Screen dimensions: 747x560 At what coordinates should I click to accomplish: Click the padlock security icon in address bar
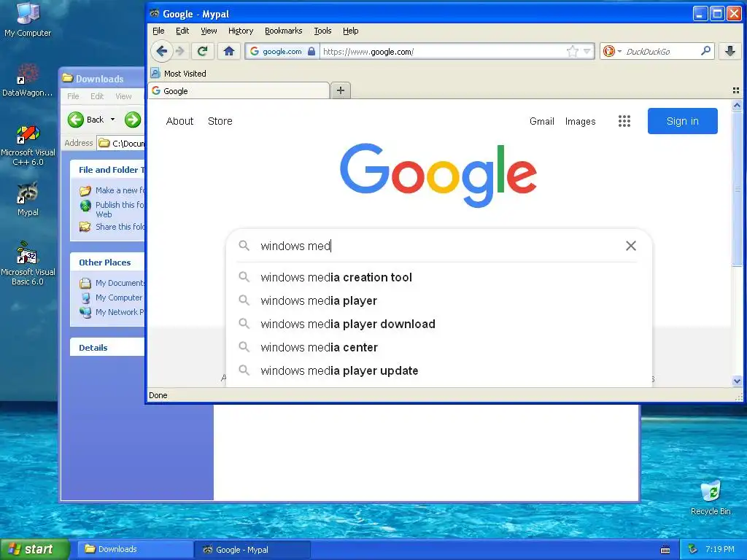point(311,51)
